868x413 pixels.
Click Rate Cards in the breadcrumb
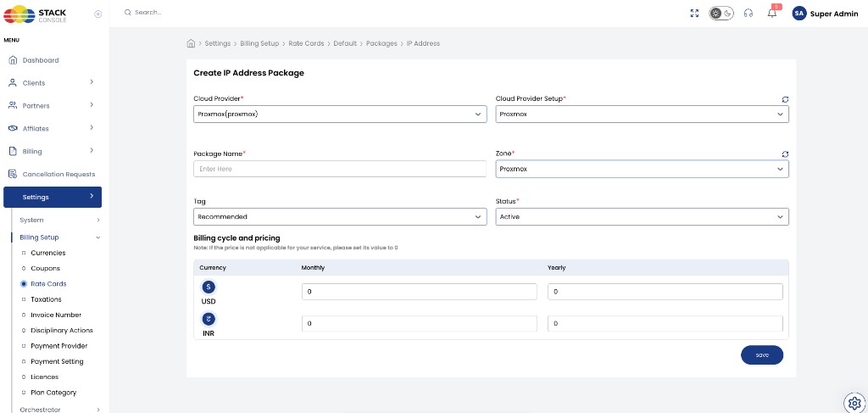point(306,43)
